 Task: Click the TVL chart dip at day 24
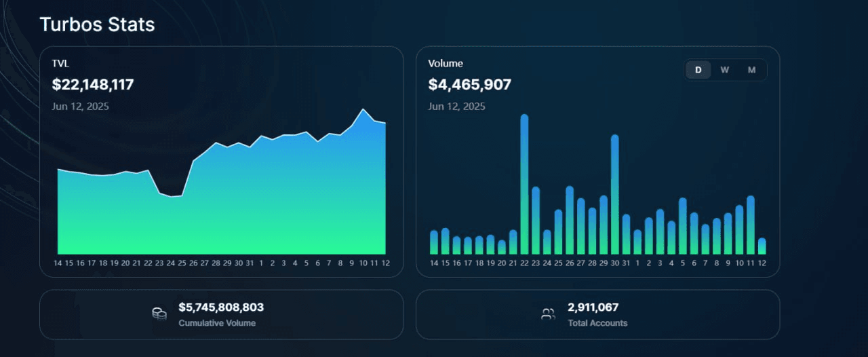[x=171, y=197]
